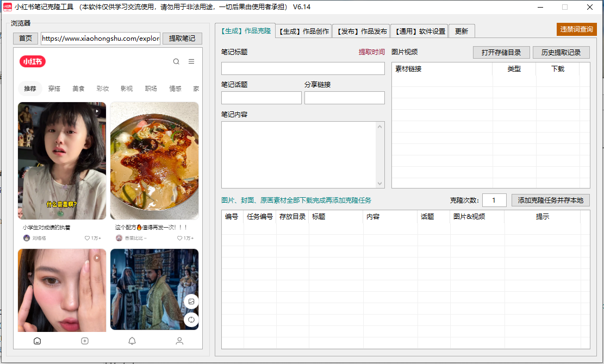Click the red 小红书 logo
This screenshot has height=364, width=604.
click(x=33, y=62)
